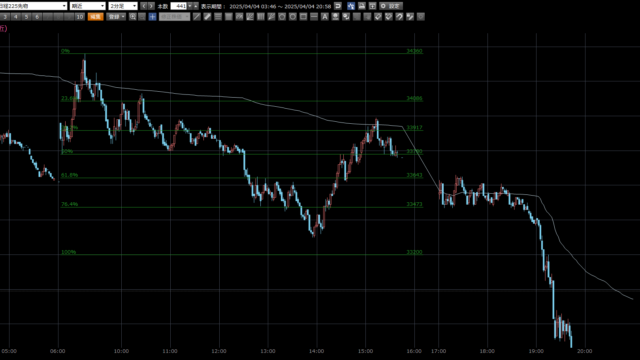640x360 pixels.
Task: Click the 33473 price label
Action: click(414, 204)
